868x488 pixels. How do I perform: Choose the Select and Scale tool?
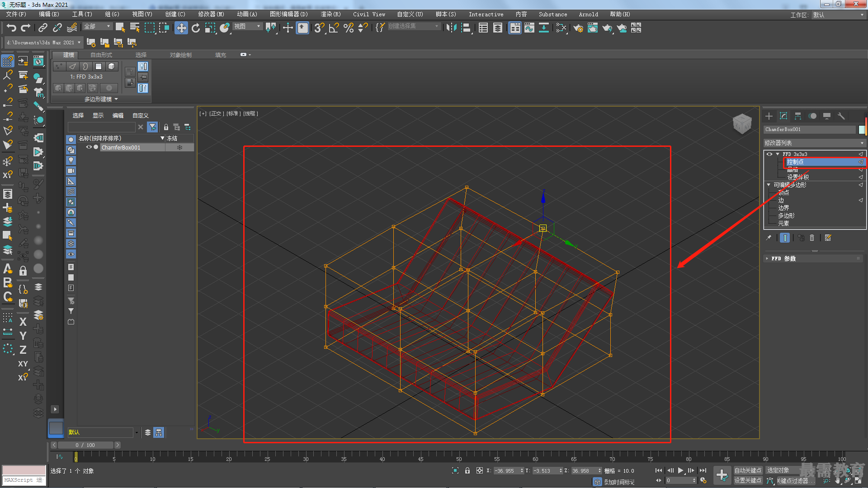210,28
